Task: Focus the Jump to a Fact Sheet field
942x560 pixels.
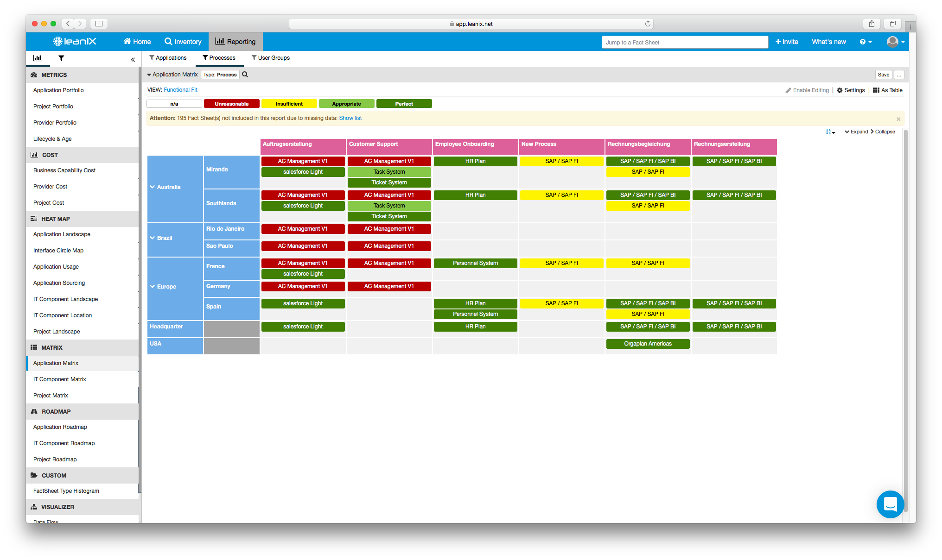Action: [x=685, y=42]
